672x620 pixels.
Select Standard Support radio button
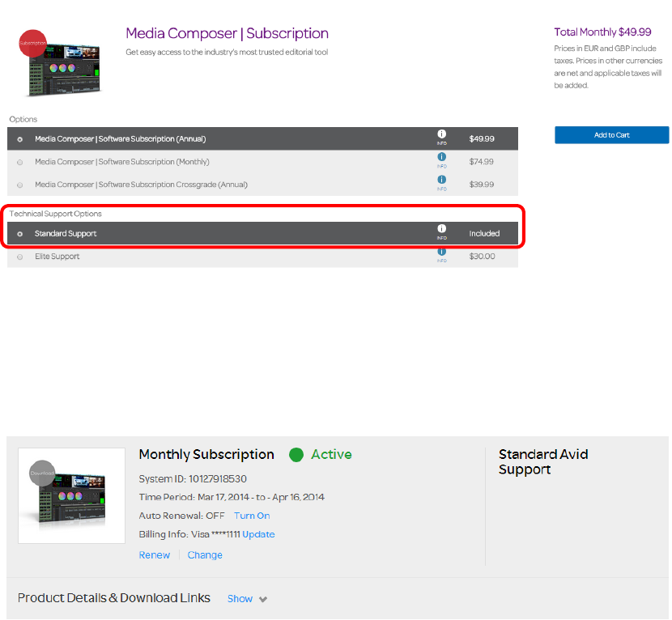click(x=19, y=234)
